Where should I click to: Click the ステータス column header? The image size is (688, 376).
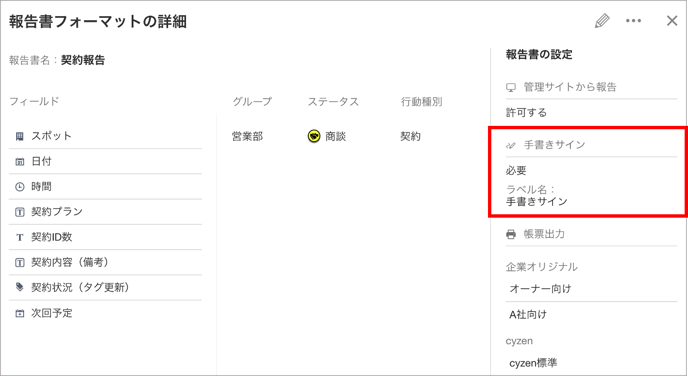coord(333,102)
